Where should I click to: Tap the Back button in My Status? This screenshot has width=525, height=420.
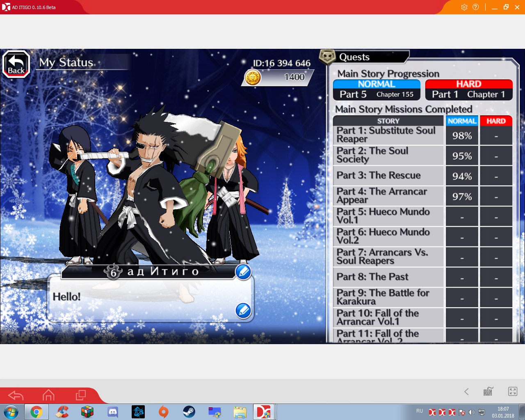coord(16,64)
